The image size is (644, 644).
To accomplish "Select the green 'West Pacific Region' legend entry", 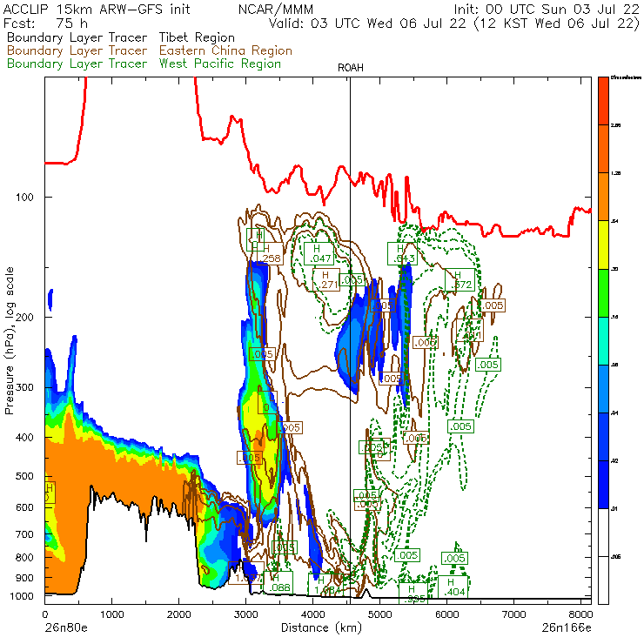I will (x=219, y=64).
